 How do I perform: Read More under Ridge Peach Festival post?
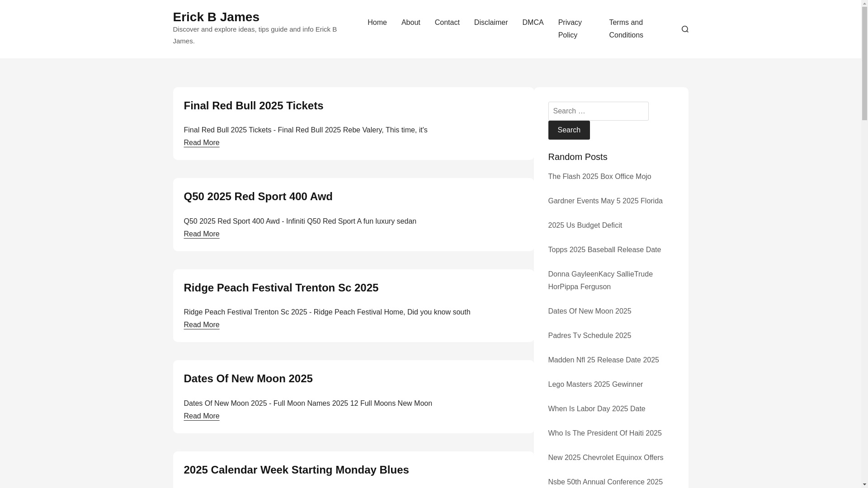(201, 325)
